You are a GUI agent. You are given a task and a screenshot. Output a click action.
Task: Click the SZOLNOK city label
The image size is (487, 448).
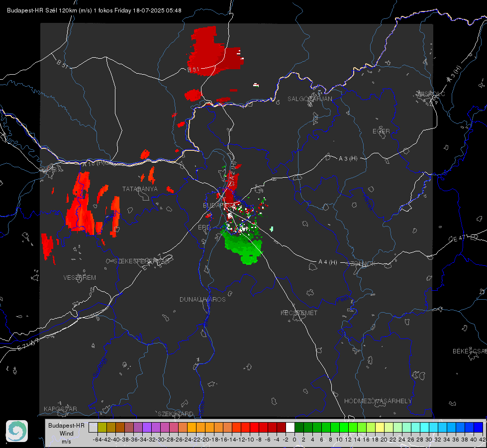coord(361,264)
